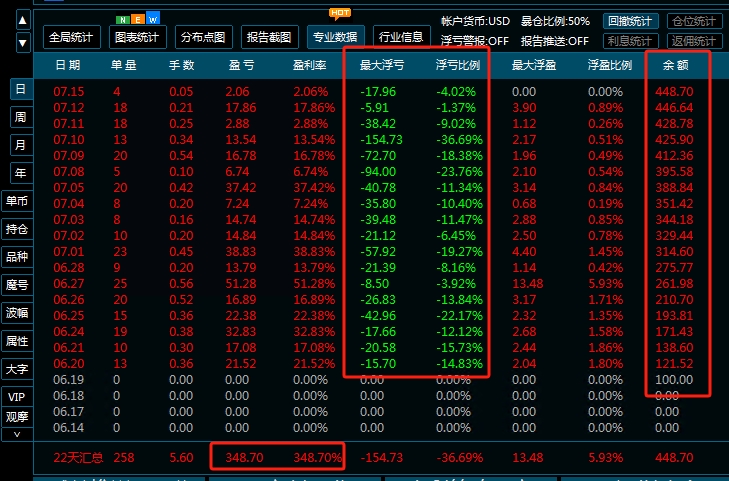Click the 5.93% floating profit ratio in 06.27 row
Screen dimensions: 729x481
tap(605, 283)
